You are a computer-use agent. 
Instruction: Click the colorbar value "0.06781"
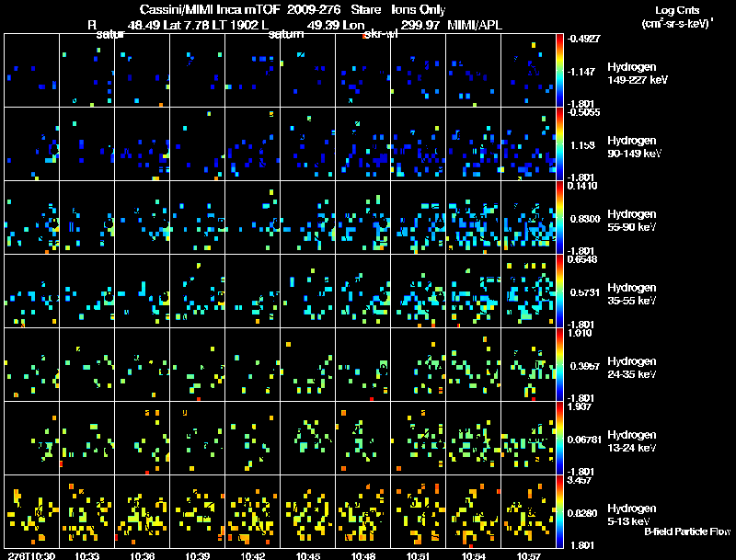pyautogui.click(x=584, y=440)
